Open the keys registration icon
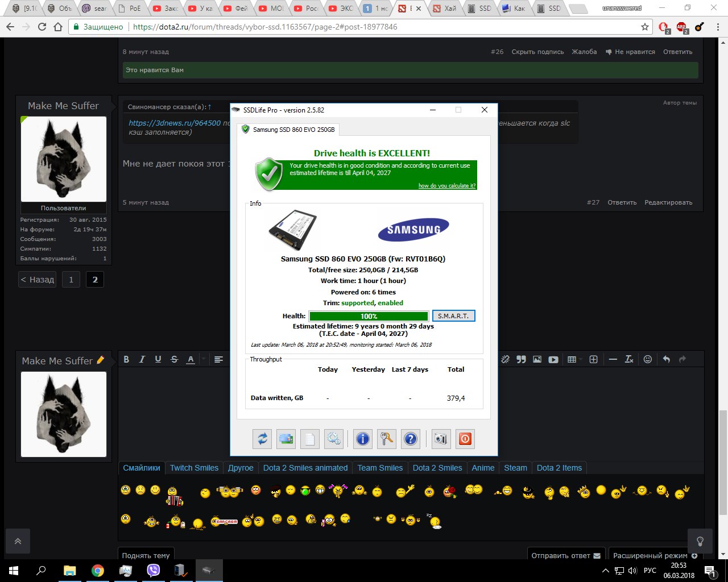The height and width of the screenshot is (582, 728). click(387, 439)
